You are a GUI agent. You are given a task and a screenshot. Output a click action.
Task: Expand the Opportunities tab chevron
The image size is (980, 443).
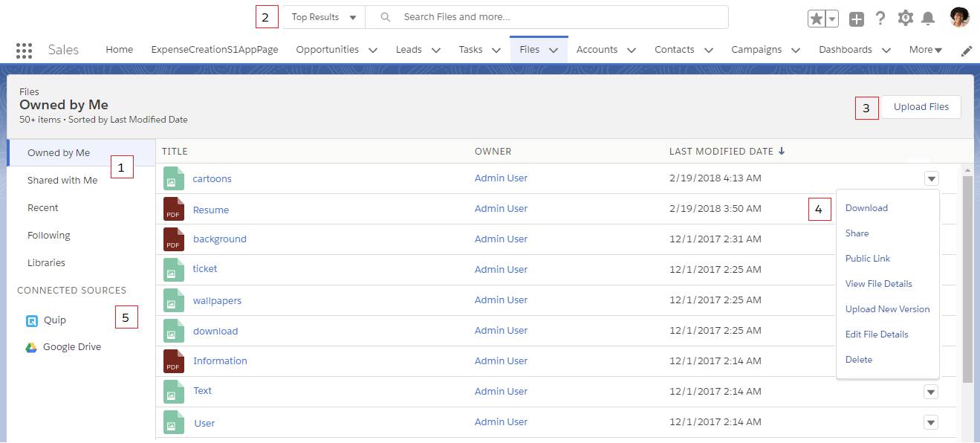tap(373, 51)
